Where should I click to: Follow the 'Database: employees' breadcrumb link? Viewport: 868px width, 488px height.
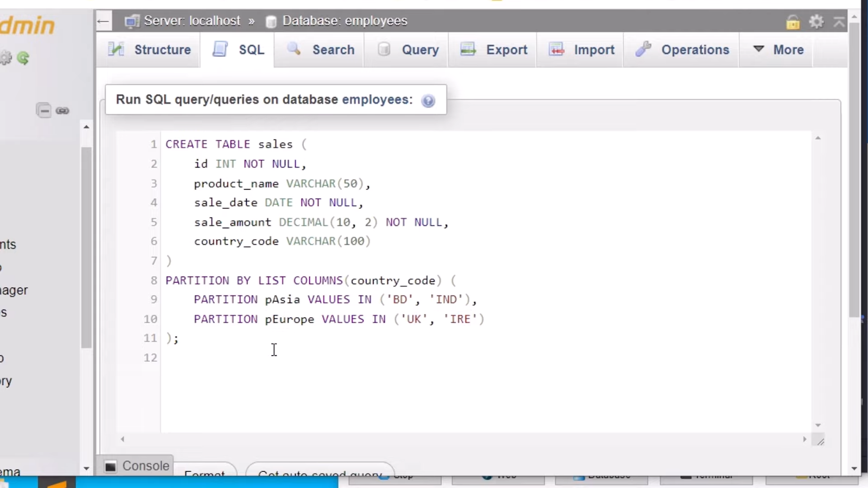(x=344, y=21)
